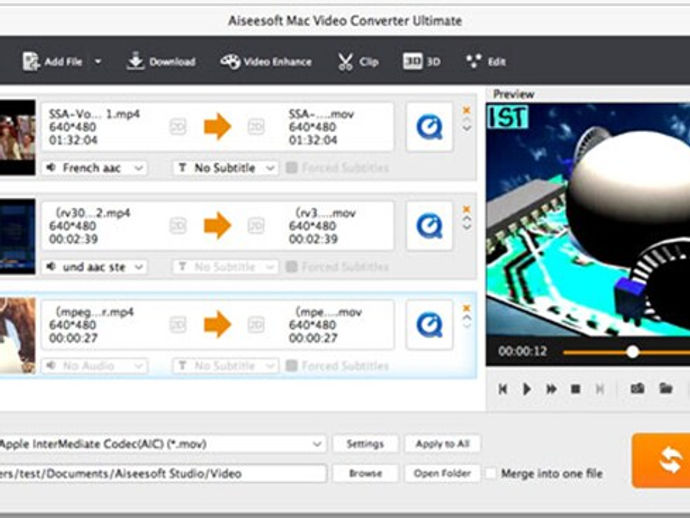The width and height of the screenshot is (690, 518).
Task: Remove the mpeg file with its orange X
Action: tap(466, 308)
